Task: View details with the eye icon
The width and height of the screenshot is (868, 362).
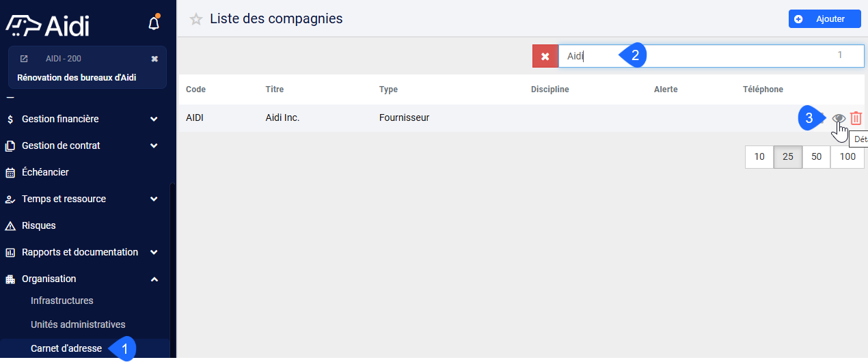Action: click(x=839, y=118)
